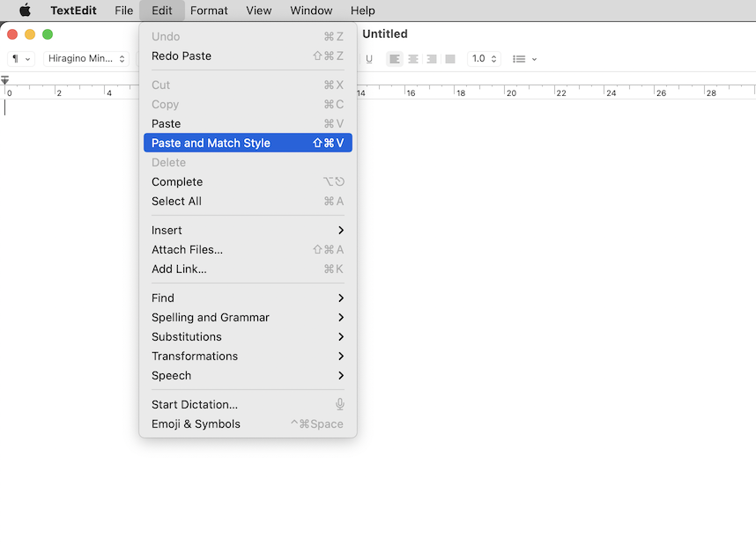
Task: Choose Attach Files…
Action: [248, 250]
